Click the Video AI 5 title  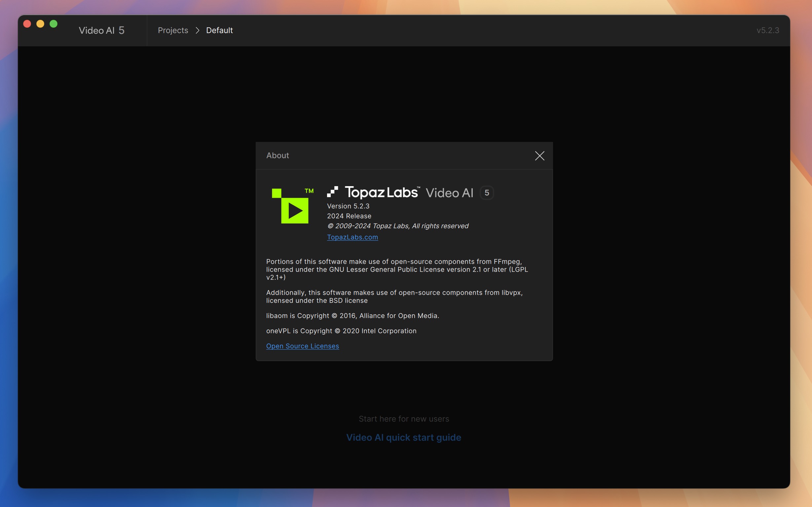(102, 30)
